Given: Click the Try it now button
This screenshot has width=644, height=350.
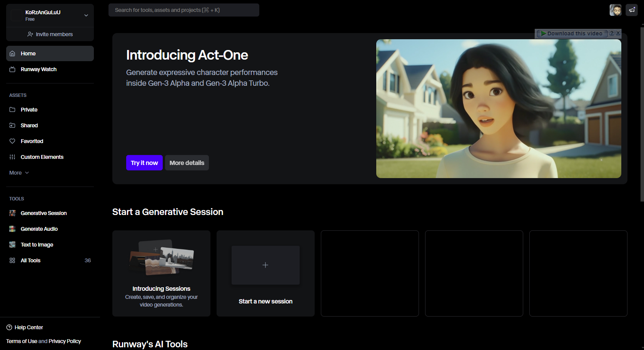Looking at the screenshot, I should click(x=144, y=163).
